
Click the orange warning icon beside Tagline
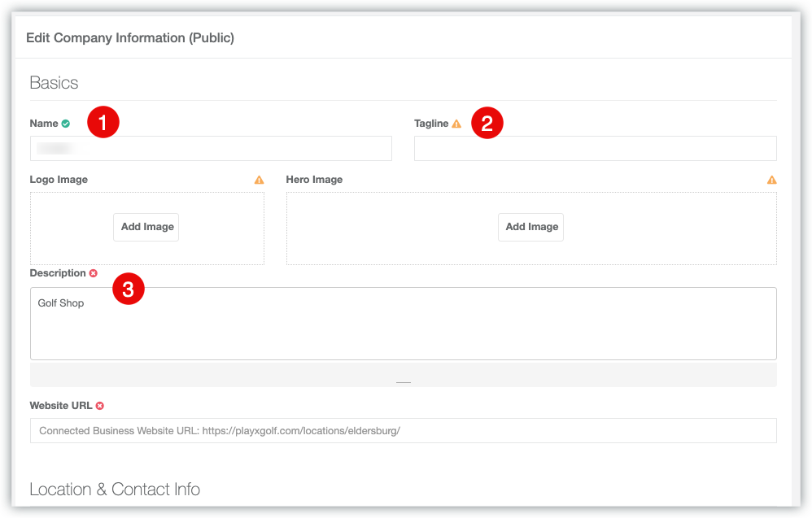tap(456, 124)
